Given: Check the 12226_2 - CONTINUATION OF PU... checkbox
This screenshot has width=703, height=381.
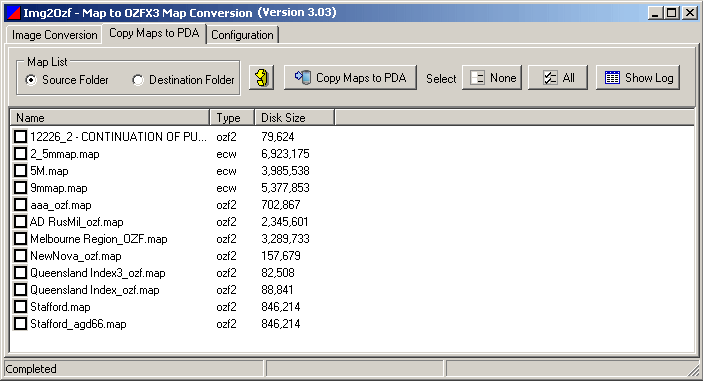Looking at the screenshot, I should (20, 137).
